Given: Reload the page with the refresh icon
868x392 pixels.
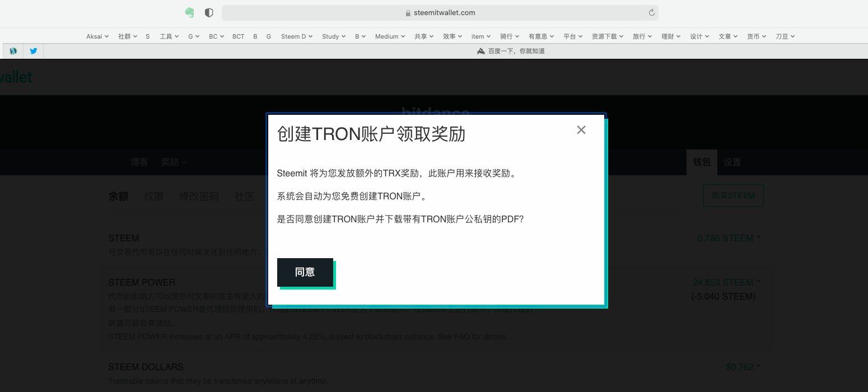Looking at the screenshot, I should pyautogui.click(x=651, y=12).
